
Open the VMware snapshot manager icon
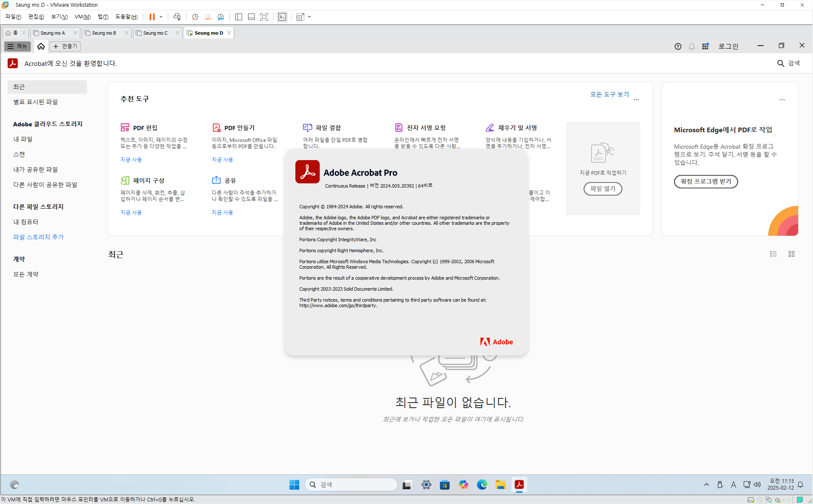point(221,17)
